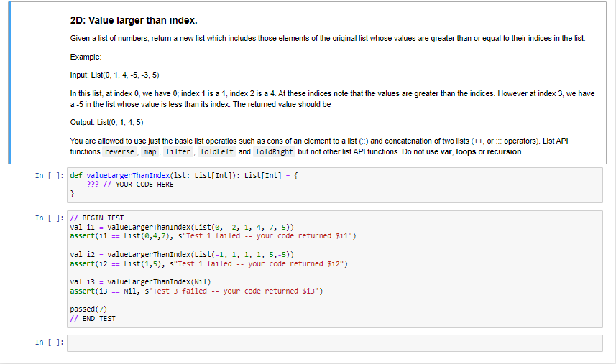Click the 'Output: List(0, 1, 4, 5)' line
The height and width of the screenshot is (364, 616).
coord(107,122)
